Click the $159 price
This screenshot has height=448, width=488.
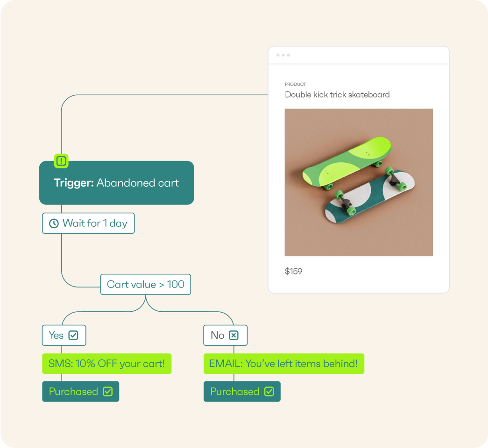[x=293, y=271]
